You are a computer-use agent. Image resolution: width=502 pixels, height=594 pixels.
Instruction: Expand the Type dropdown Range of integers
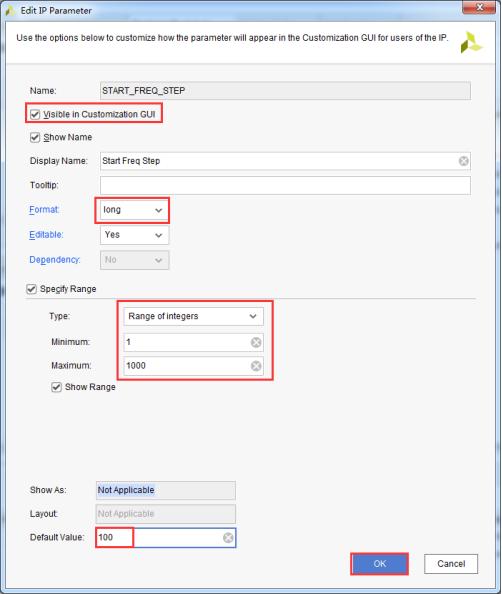[x=193, y=316]
